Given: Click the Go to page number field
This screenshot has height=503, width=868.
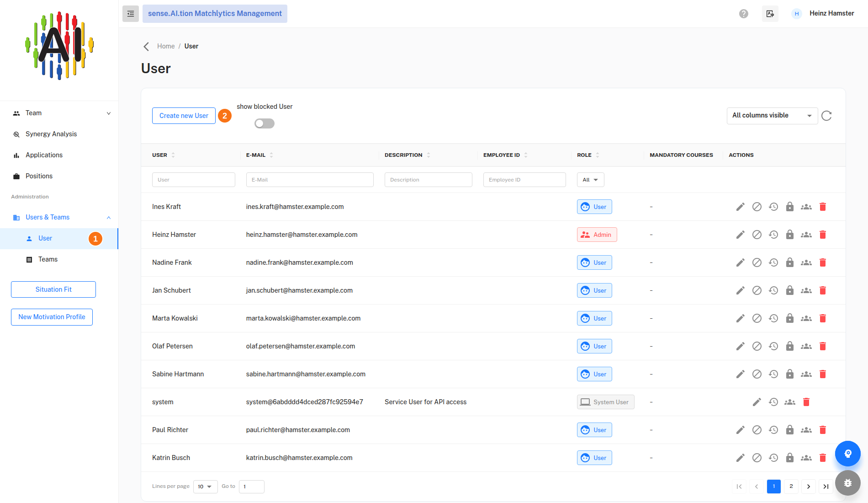Looking at the screenshot, I should pyautogui.click(x=252, y=487).
